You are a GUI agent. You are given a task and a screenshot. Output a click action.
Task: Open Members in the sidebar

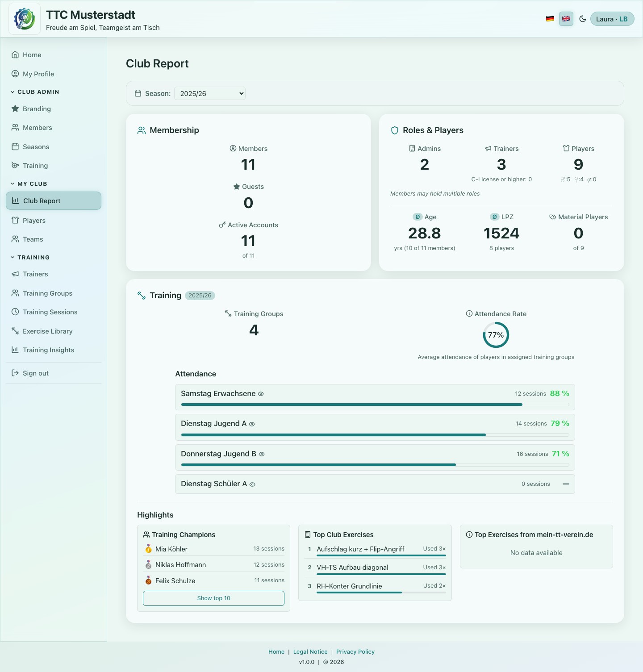click(54, 128)
